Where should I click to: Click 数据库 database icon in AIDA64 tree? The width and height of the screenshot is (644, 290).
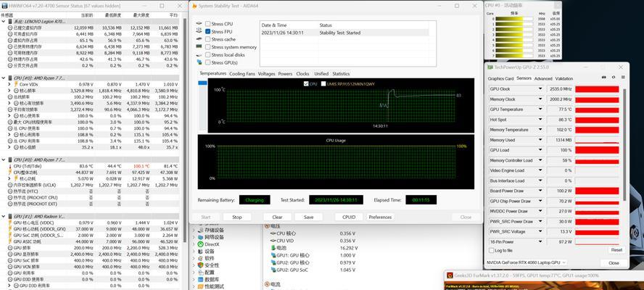(x=200, y=279)
